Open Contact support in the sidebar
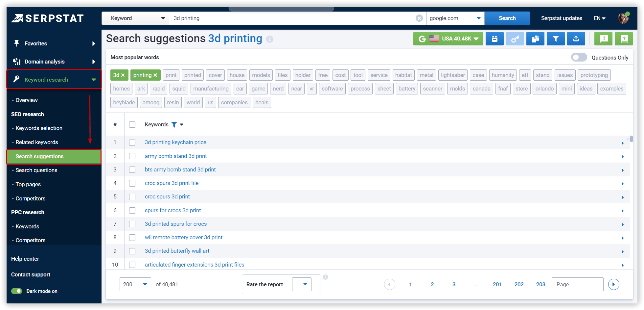The width and height of the screenshot is (644, 310). pos(31,274)
